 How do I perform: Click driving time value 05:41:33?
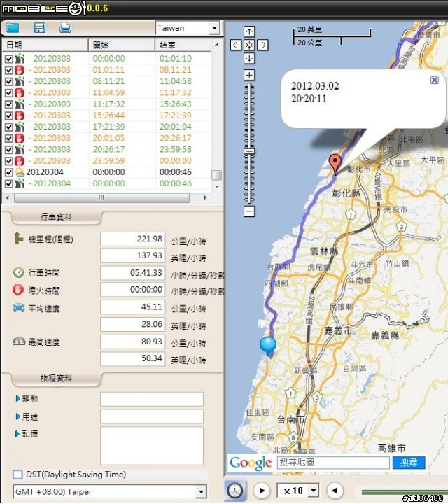pos(133,273)
